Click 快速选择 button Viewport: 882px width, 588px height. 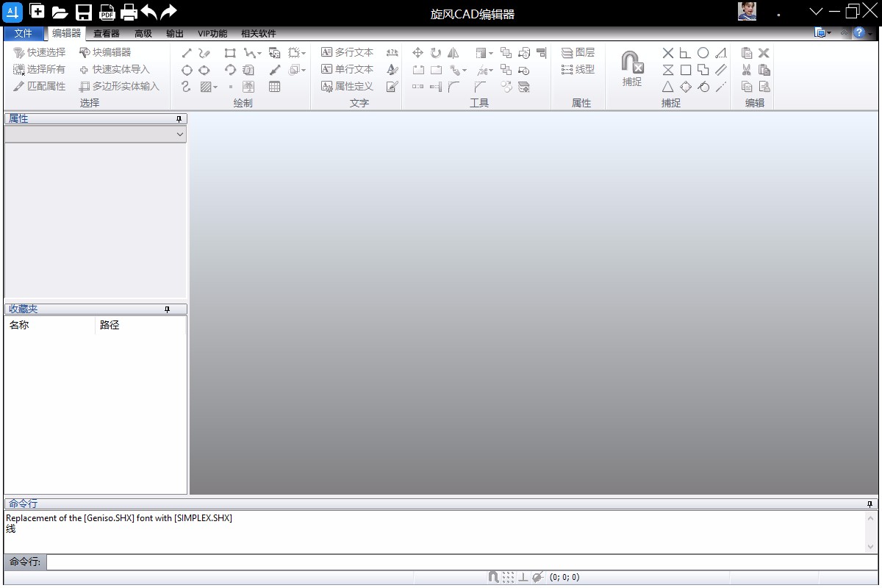click(40, 53)
